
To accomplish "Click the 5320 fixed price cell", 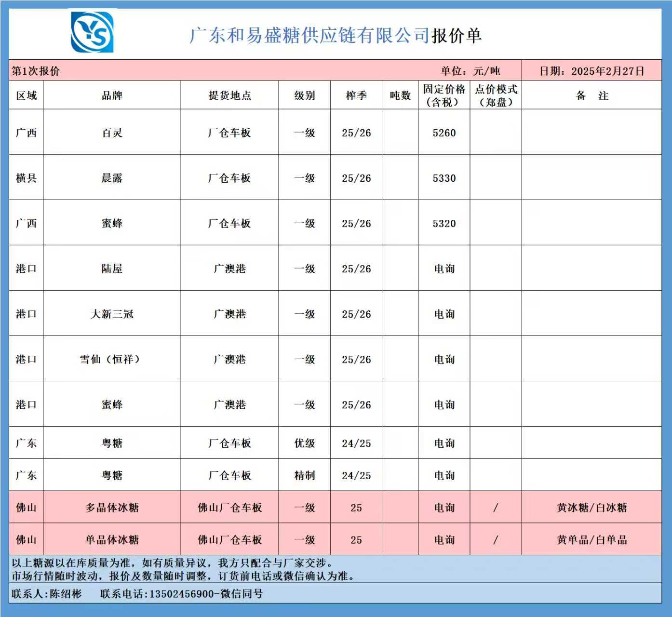I will [x=444, y=224].
